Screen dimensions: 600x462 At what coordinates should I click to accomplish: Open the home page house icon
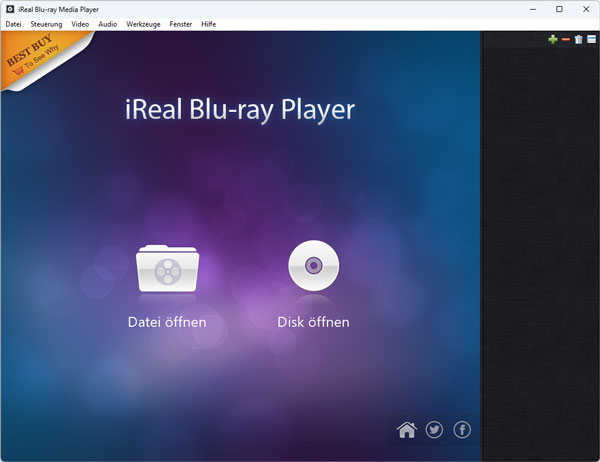coord(407,430)
